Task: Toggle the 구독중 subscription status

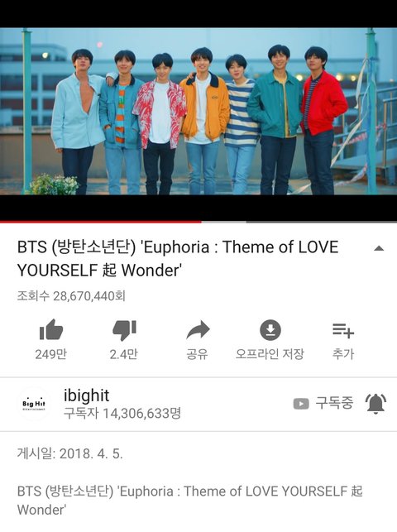Action: (x=334, y=403)
